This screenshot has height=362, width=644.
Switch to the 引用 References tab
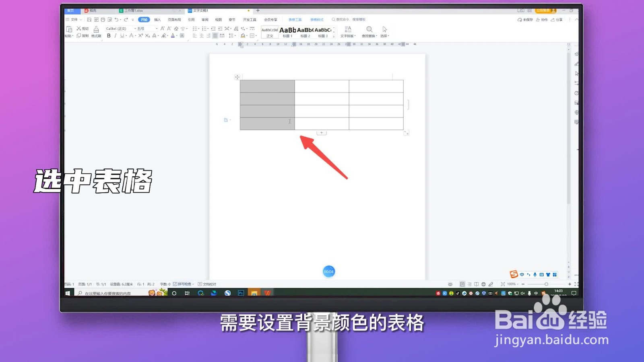click(191, 19)
